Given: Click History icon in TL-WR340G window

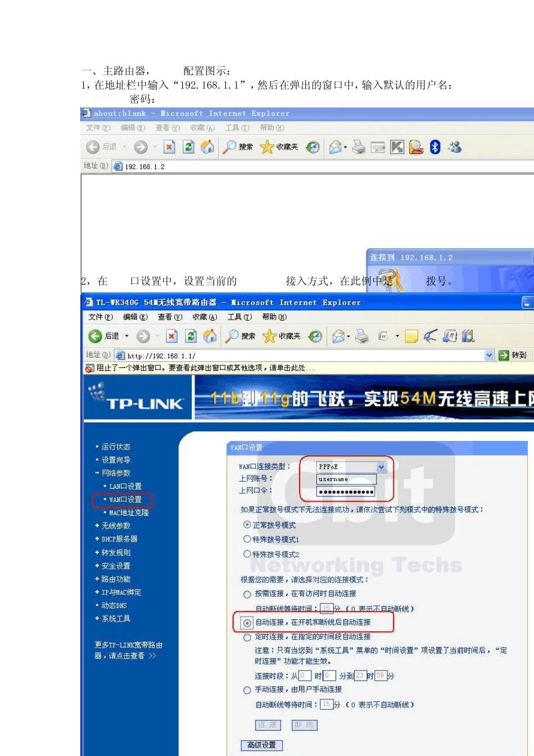Looking at the screenshot, I should pyautogui.click(x=315, y=336).
